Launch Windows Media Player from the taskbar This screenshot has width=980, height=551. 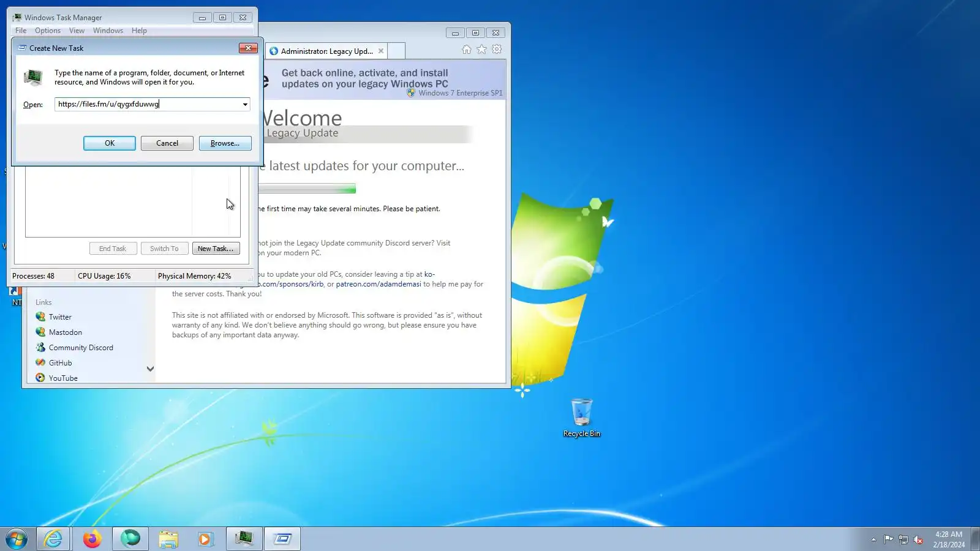pos(205,539)
